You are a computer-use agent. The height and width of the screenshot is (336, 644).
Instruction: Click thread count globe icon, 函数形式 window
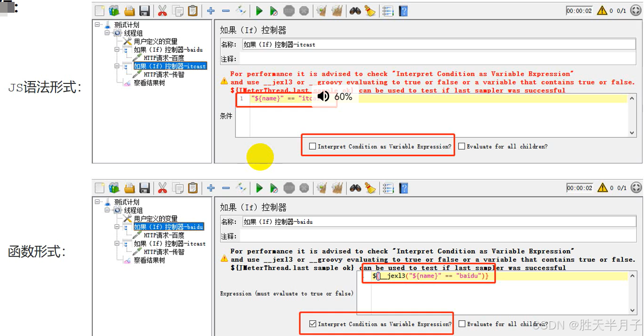(x=636, y=188)
